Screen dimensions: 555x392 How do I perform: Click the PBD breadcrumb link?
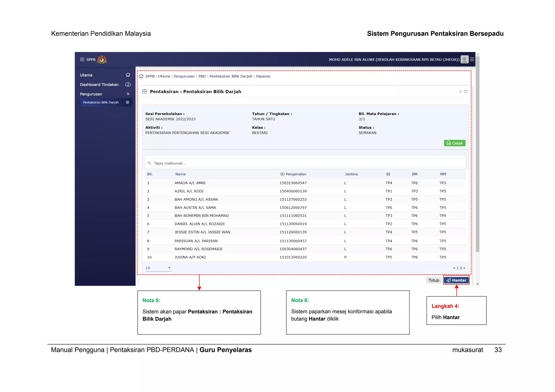click(x=202, y=76)
